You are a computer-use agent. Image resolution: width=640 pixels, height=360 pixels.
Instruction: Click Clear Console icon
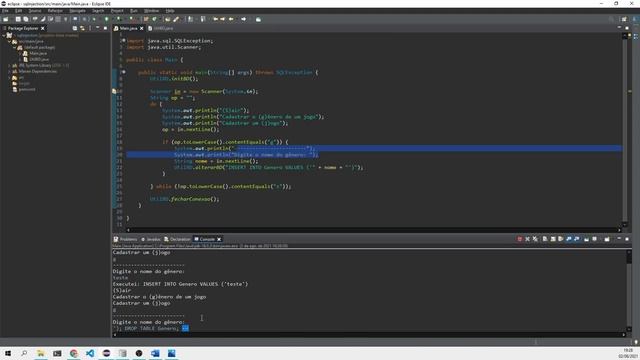point(545,239)
